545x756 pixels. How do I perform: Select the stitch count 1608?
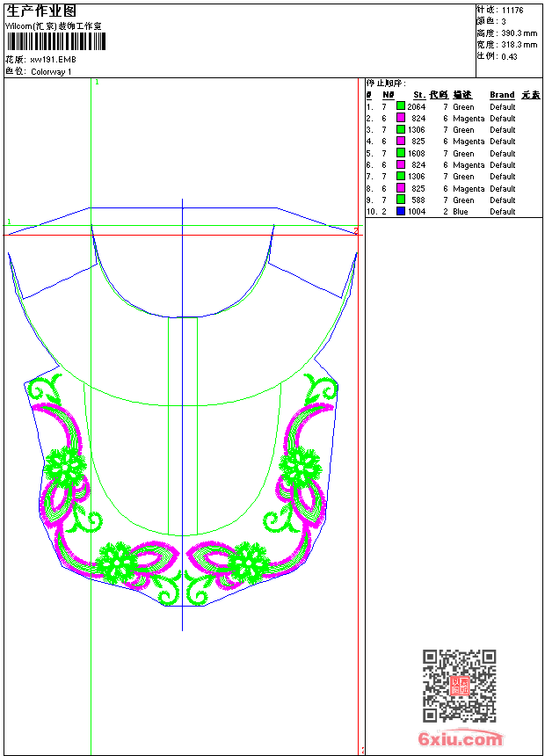pyautogui.click(x=417, y=153)
